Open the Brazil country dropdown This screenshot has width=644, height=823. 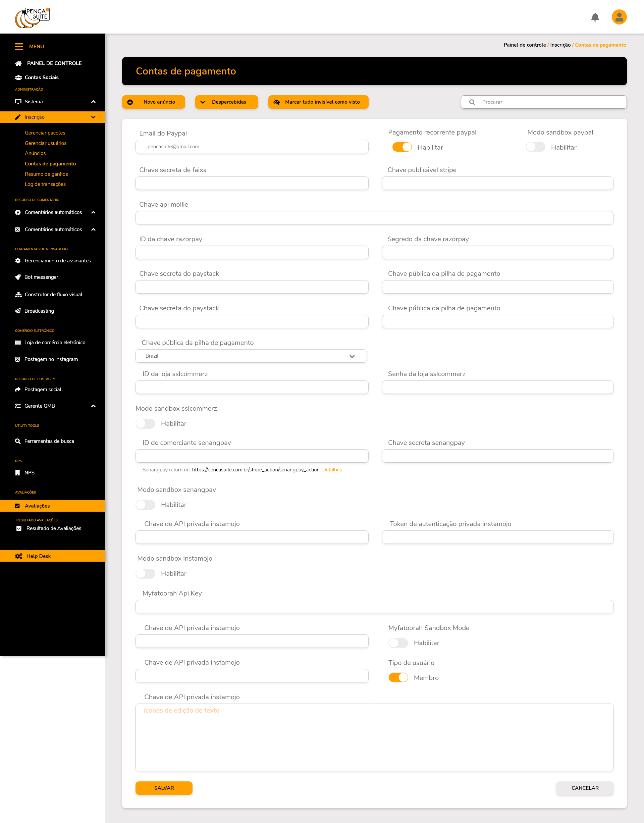[251, 356]
